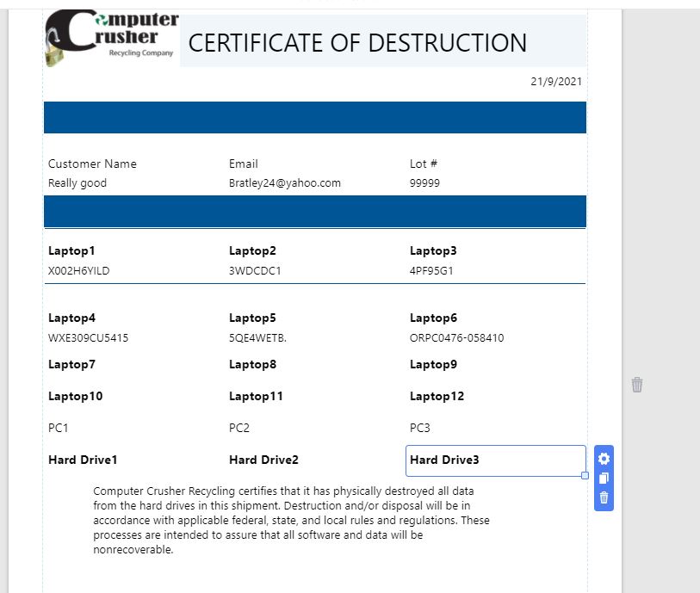Click the PC2 field
Screen dimensions: 700x593
coord(239,428)
